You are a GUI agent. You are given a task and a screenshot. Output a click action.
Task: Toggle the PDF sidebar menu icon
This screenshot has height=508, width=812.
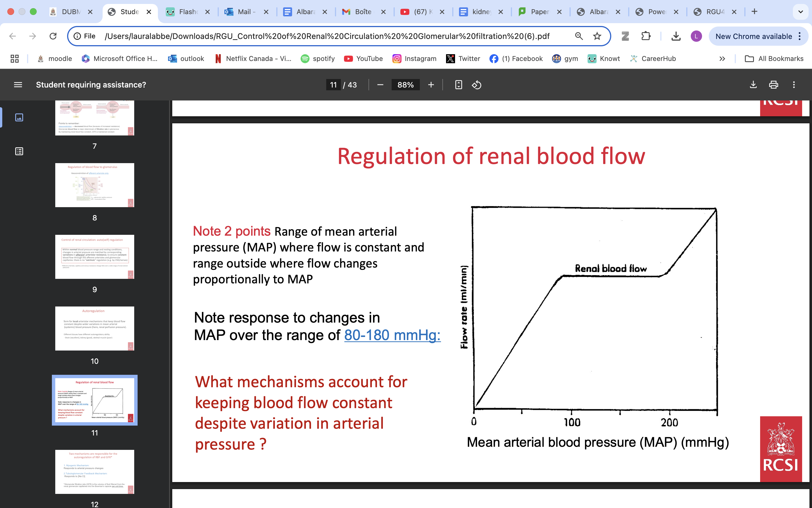coord(18,85)
